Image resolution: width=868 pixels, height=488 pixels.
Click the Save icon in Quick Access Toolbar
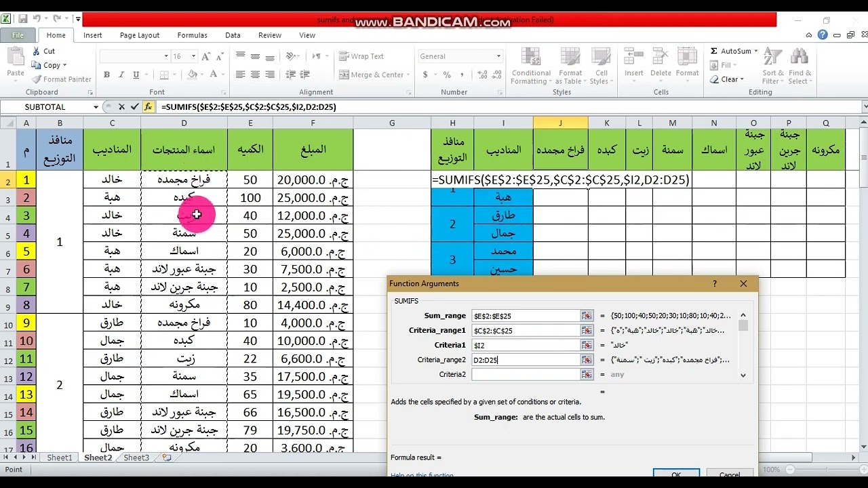click(23, 19)
